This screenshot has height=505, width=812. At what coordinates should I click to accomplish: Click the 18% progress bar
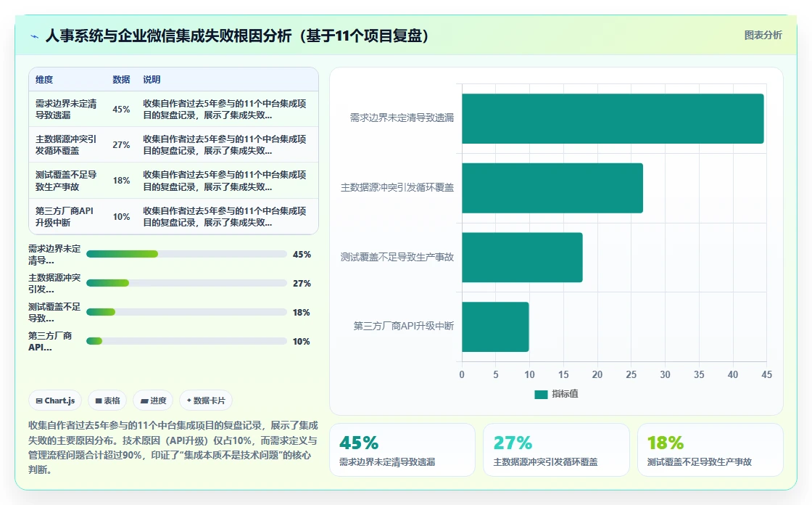(x=186, y=312)
